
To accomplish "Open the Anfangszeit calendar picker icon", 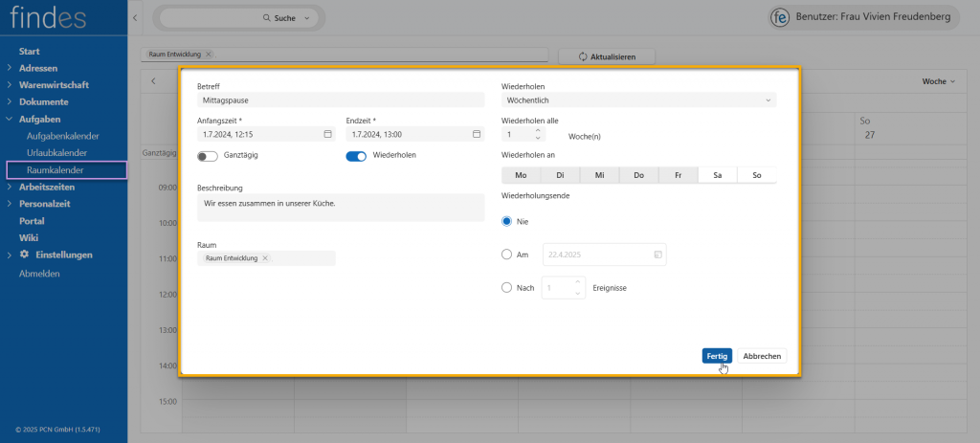I will [x=327, y=135].
